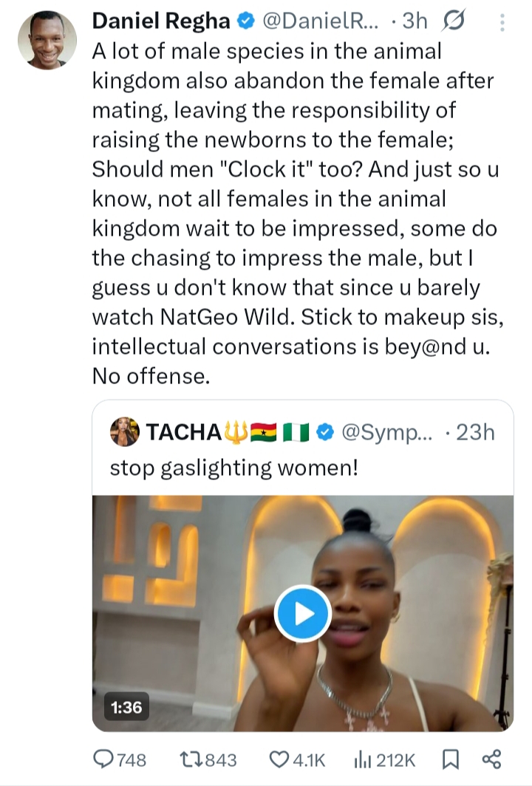
Task: Open the three-dot more options menu
Action: (502, 23)
